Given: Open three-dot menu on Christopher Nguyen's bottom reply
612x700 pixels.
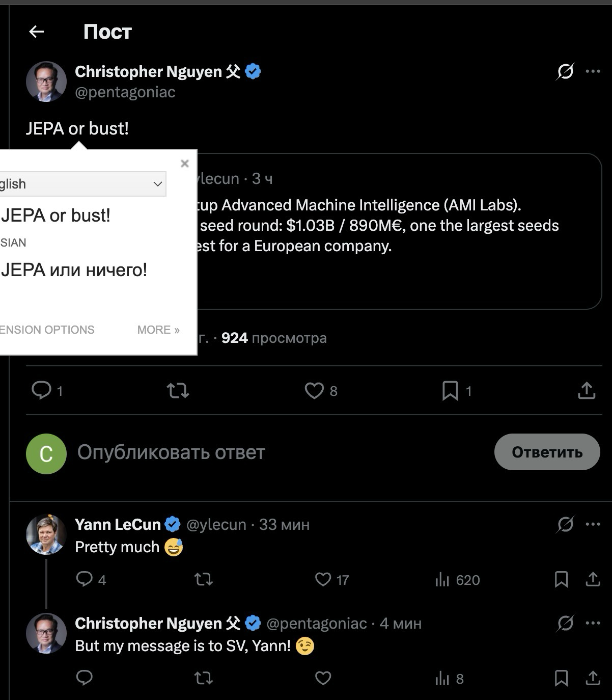Looking at the screenshot, I should pos(593,623).
